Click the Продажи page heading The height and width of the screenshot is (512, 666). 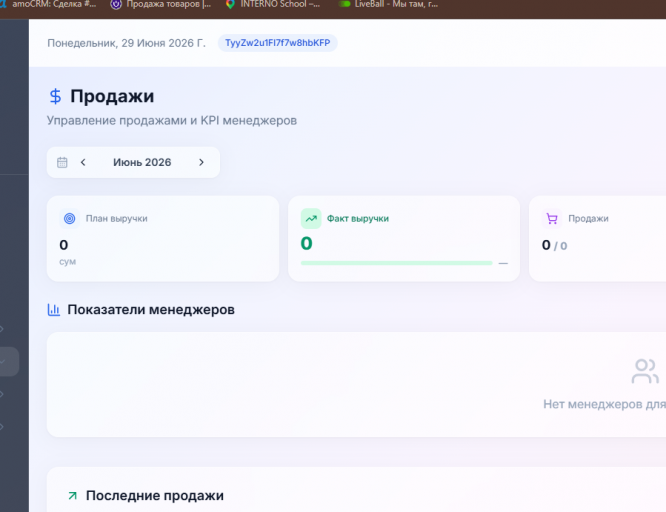click(112, 96)
